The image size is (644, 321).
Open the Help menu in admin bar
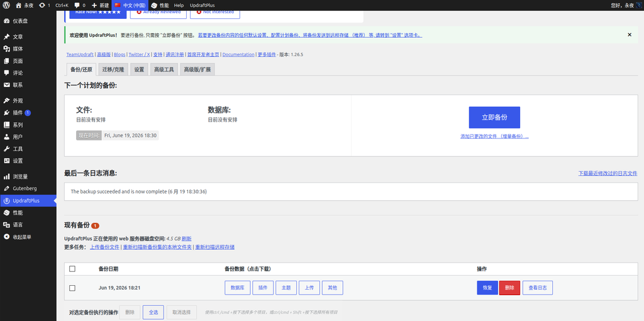pos(179,5)
